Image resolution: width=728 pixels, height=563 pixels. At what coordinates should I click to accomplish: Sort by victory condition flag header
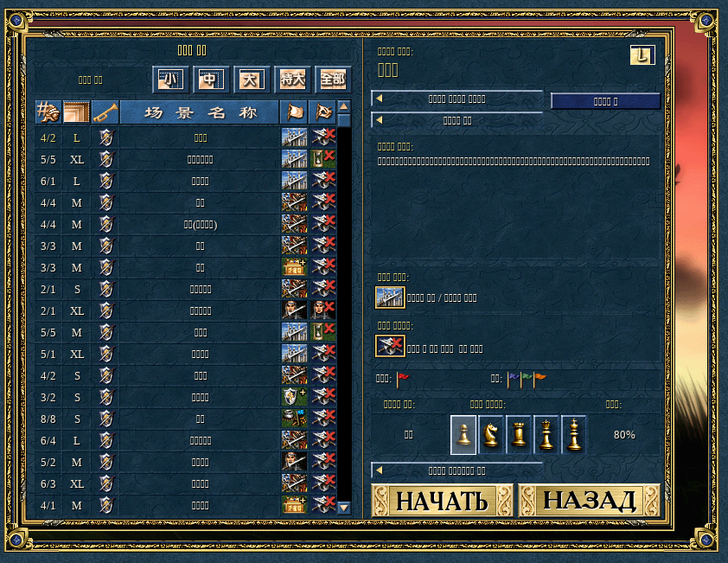coord(294,112)
